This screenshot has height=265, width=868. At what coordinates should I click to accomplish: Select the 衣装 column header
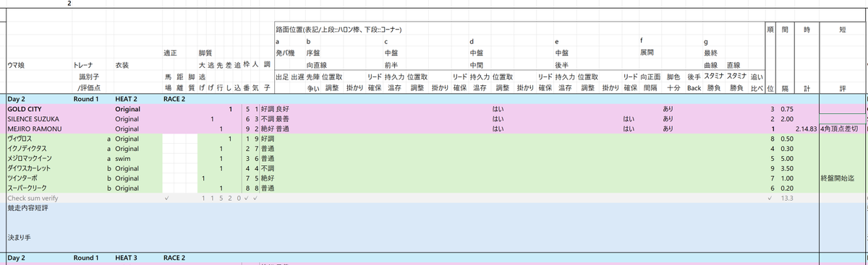point(122,65)
